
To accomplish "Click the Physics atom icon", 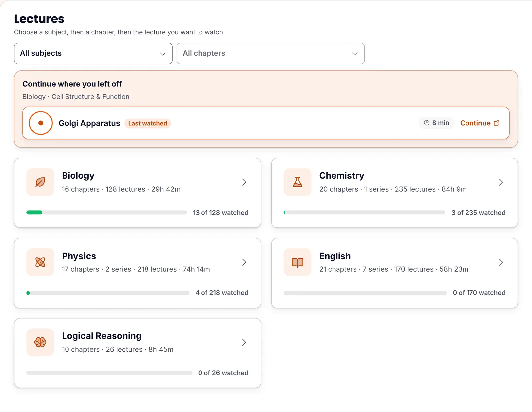I will point(40,262).
